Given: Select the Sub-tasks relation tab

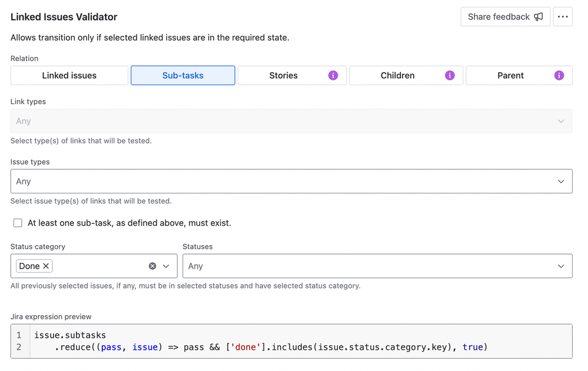Looking at the screenshot, I should coord(182,75).
